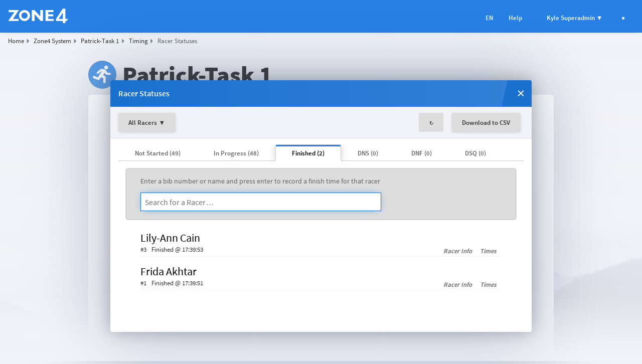Click the Zone4 logo
The width and height of the screenshot is (642, 364).
(x=38, y=16)
